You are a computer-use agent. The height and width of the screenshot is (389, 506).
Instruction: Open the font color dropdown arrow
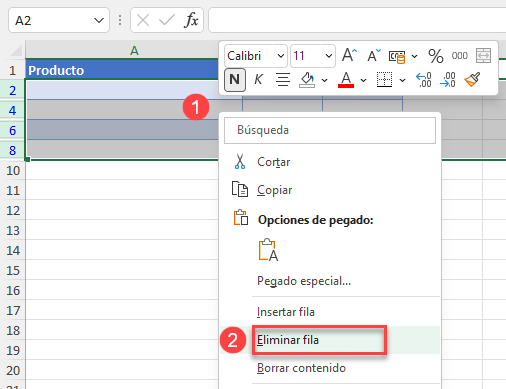tap(363, 80)
